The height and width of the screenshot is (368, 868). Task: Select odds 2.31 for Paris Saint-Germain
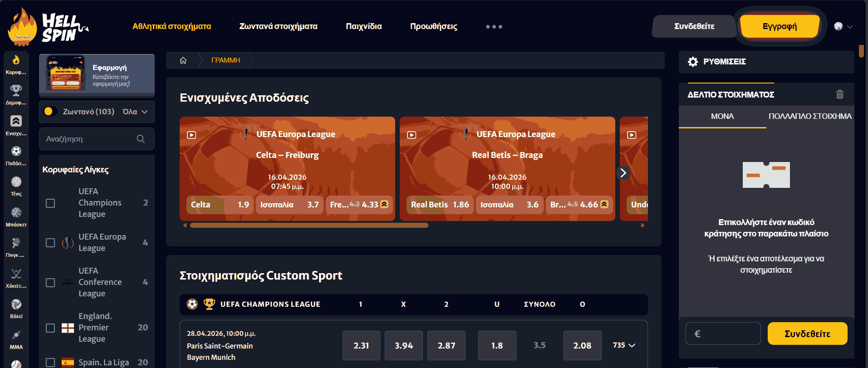tap(361, 346)
